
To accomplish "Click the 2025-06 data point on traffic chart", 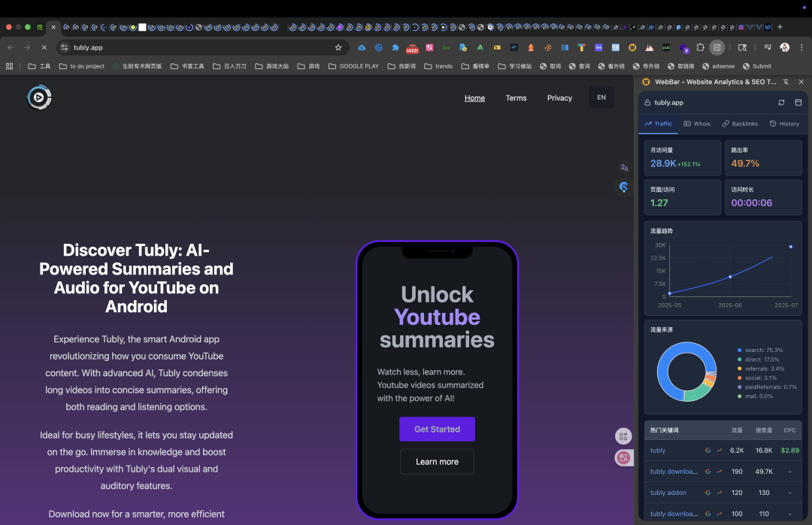I will [x=730, y=277].
